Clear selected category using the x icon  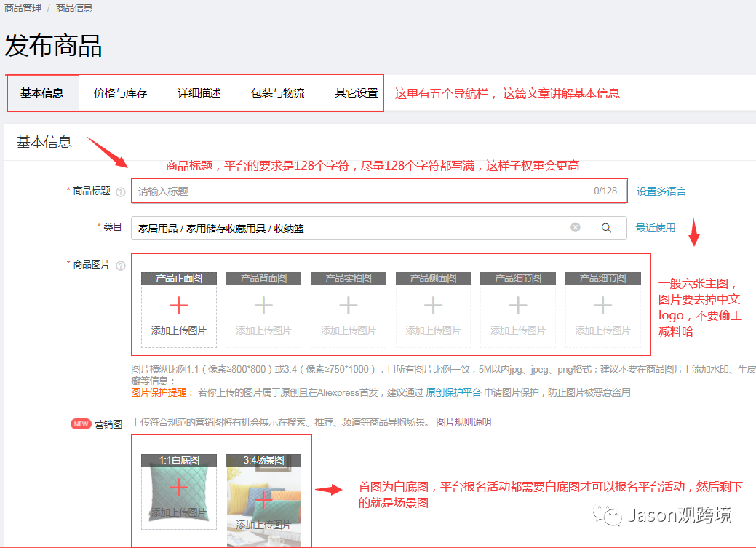[576, 227]
